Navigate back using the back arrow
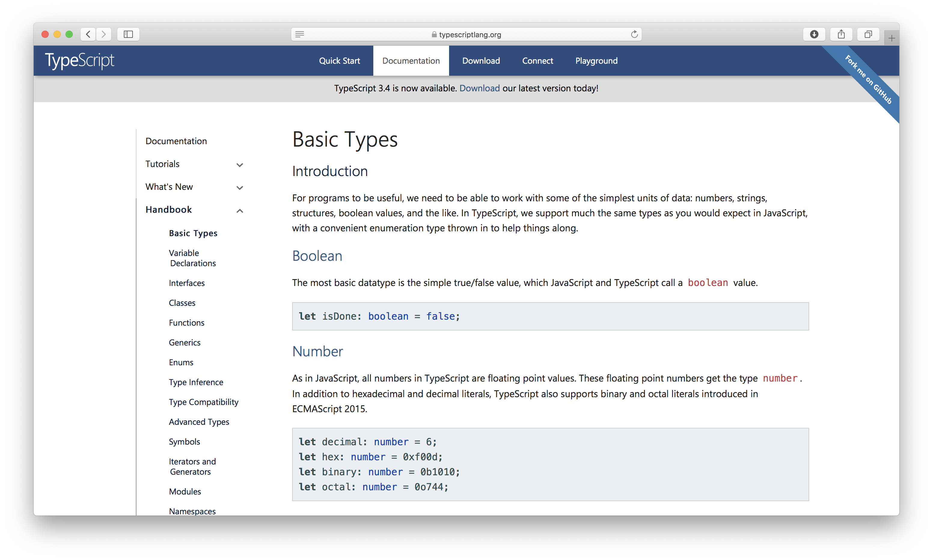This screenshot has height=560, width=933. 88,34
